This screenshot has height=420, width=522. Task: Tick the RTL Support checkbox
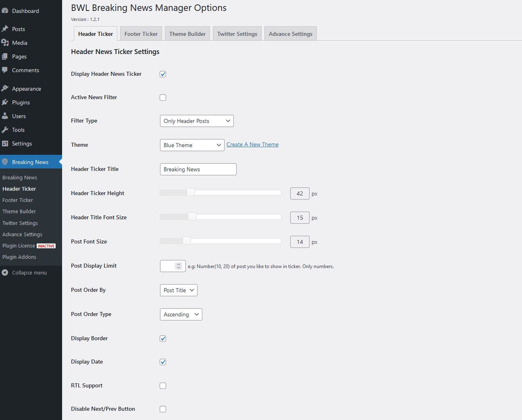tap(163, 386)
